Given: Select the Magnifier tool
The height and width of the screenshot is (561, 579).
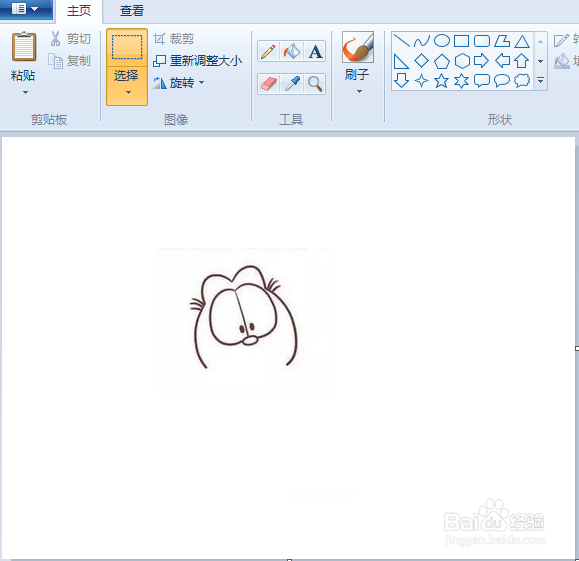Looking at the screenshot, I should point(315,84).
